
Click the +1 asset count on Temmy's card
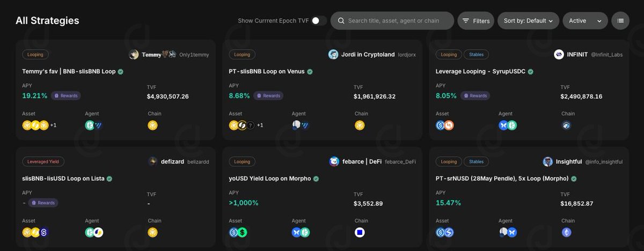pyautogui.click(x=53, y=125)
